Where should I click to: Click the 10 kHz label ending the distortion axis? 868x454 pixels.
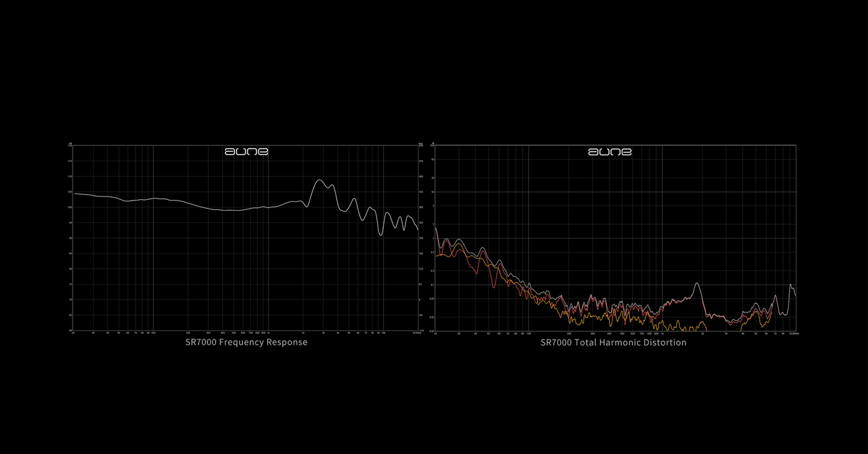point(794,334)
